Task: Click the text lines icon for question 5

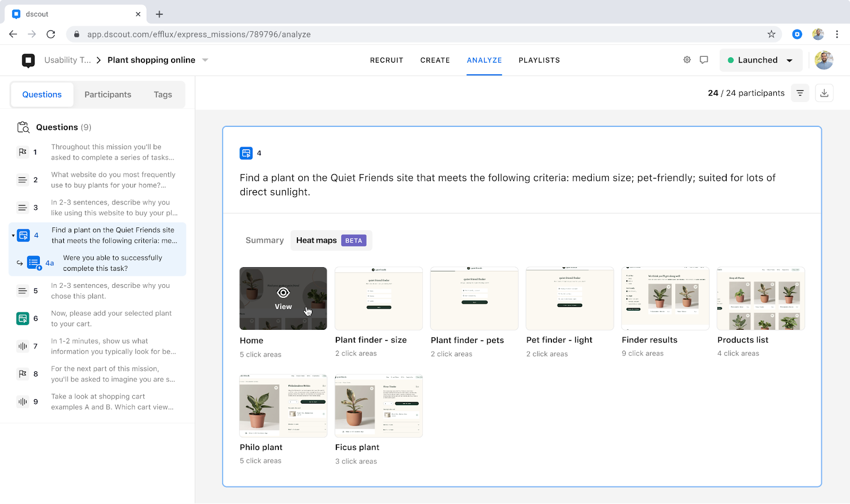Action: click(x=22, y=291)
